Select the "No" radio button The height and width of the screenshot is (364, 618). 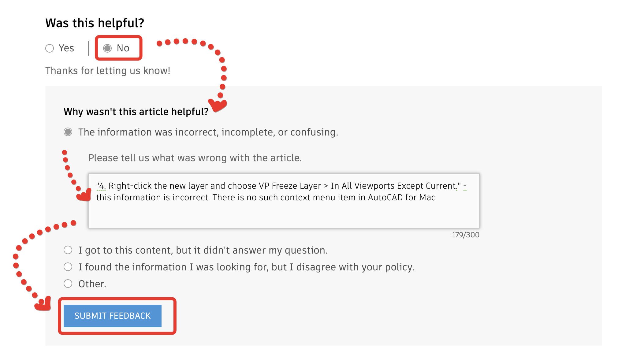pos(107,48)
